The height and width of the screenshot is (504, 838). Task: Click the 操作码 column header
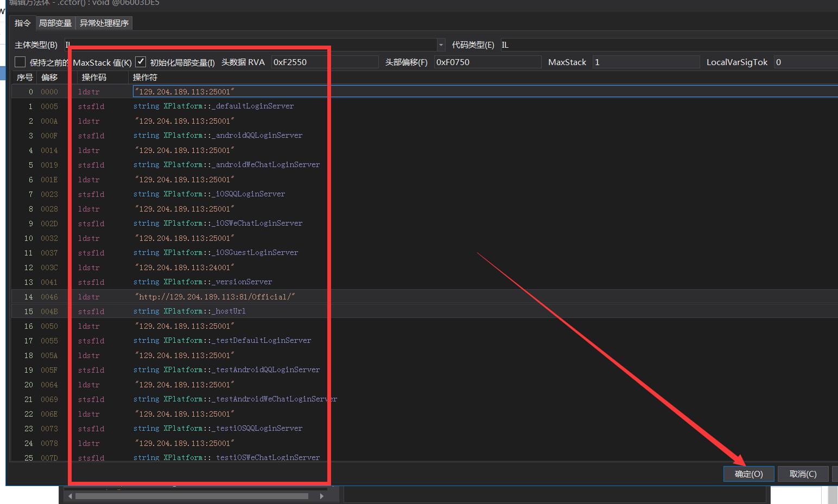[94, 77]
